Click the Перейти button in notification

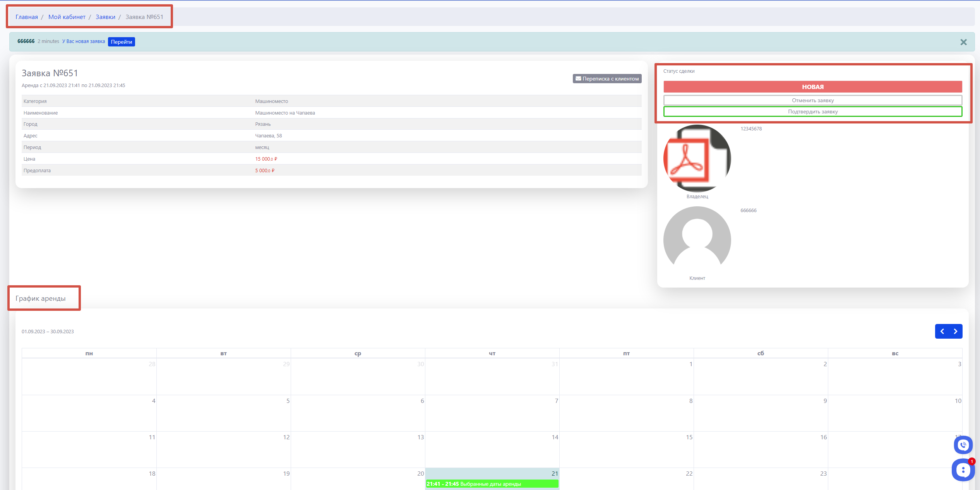point(121,42)
